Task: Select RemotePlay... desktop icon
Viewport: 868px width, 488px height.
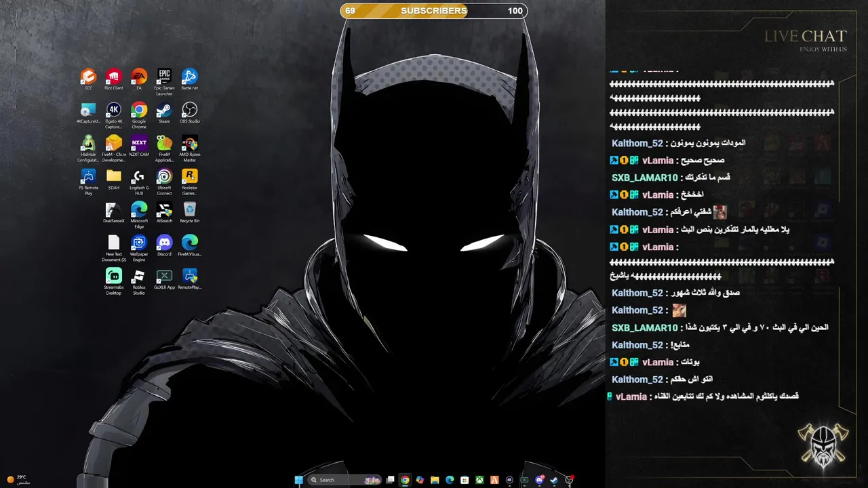Action: click(x=189, y=279)
